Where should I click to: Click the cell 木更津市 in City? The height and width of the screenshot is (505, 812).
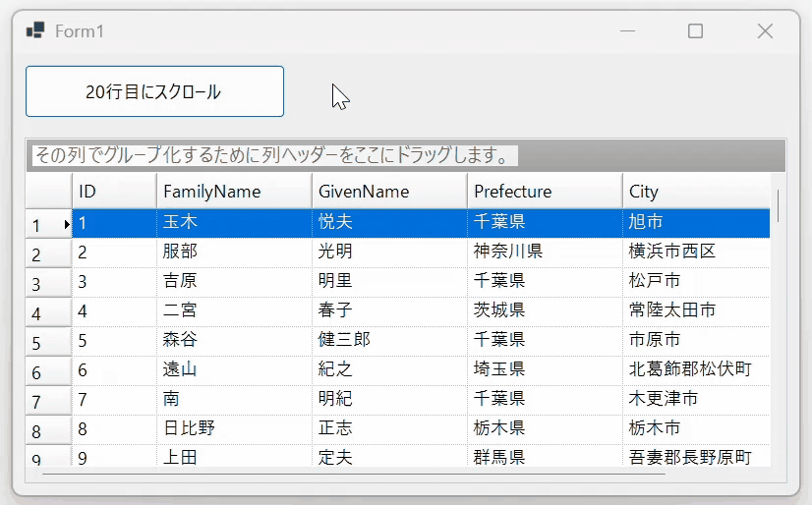[696, 401]
